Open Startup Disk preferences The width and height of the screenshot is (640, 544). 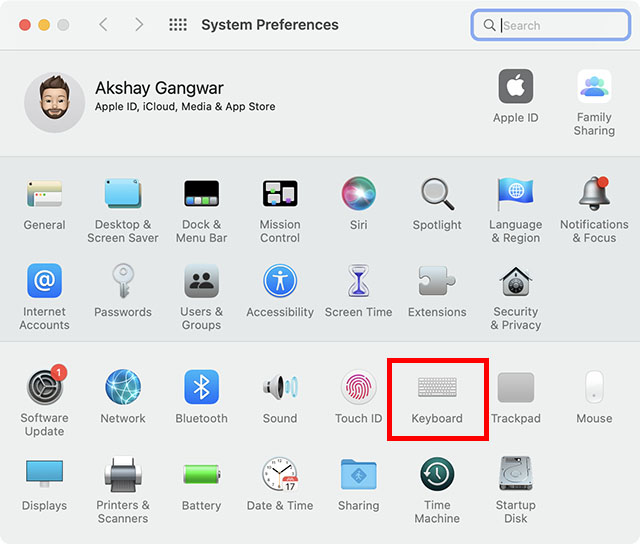(x=515, y=475)
